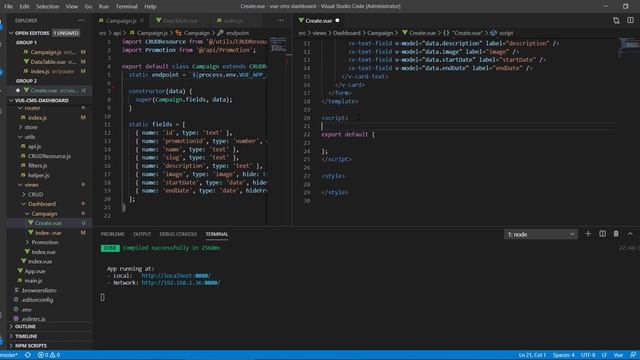Close the Campaign.js tab

tap(142, 20)
